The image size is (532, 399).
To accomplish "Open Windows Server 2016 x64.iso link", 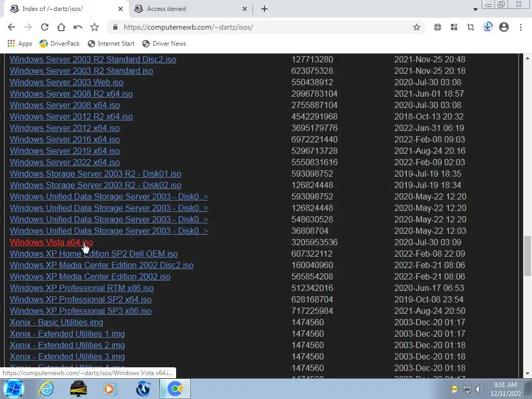I will pyautogui.click(x=64, y=139).
